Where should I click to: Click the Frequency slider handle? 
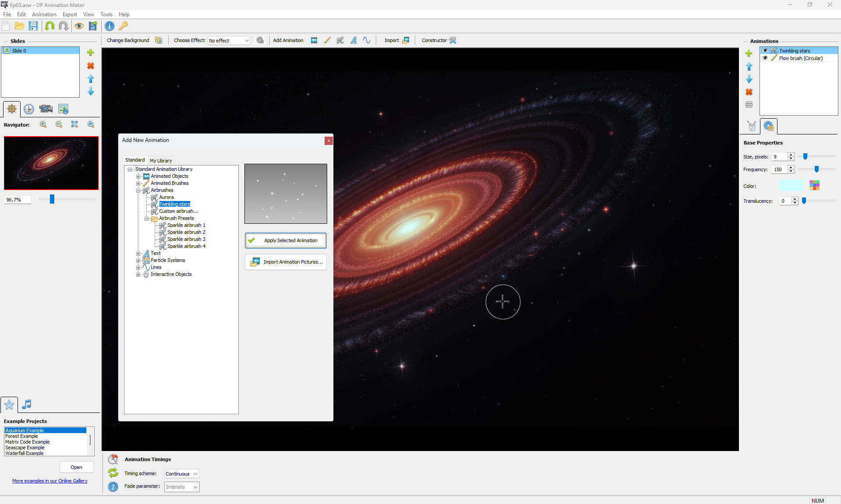(x=816, y=169)
